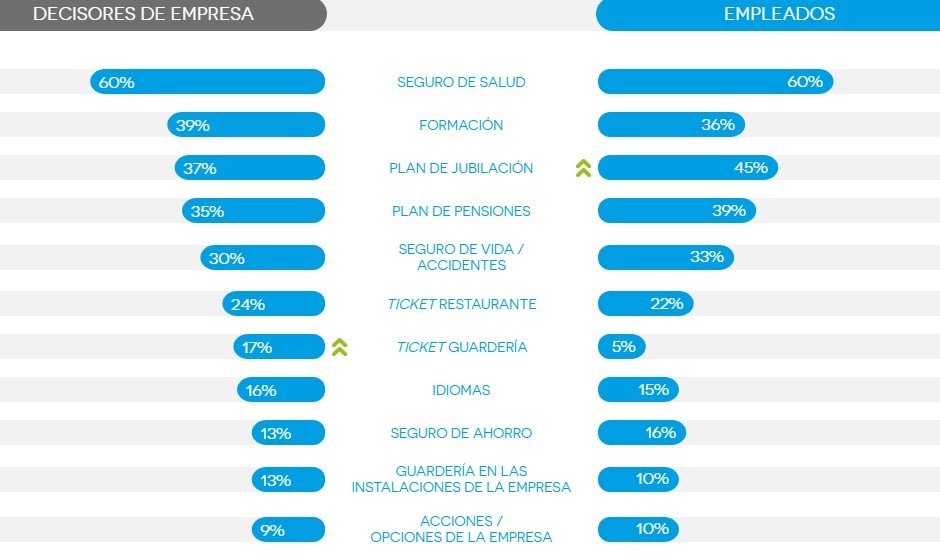Click the Guardería en las Instalaciones label
The width and height of the screenshot is (940, 558).
point(461,479)
